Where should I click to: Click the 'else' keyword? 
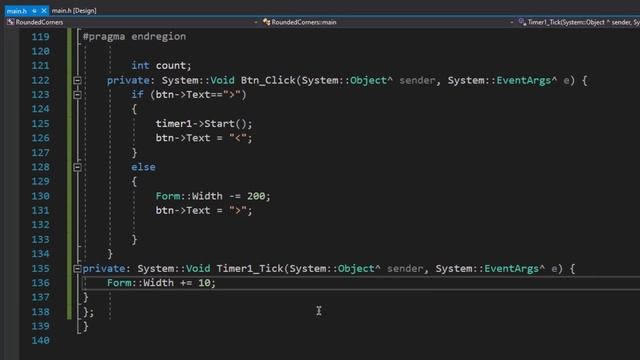143,167
